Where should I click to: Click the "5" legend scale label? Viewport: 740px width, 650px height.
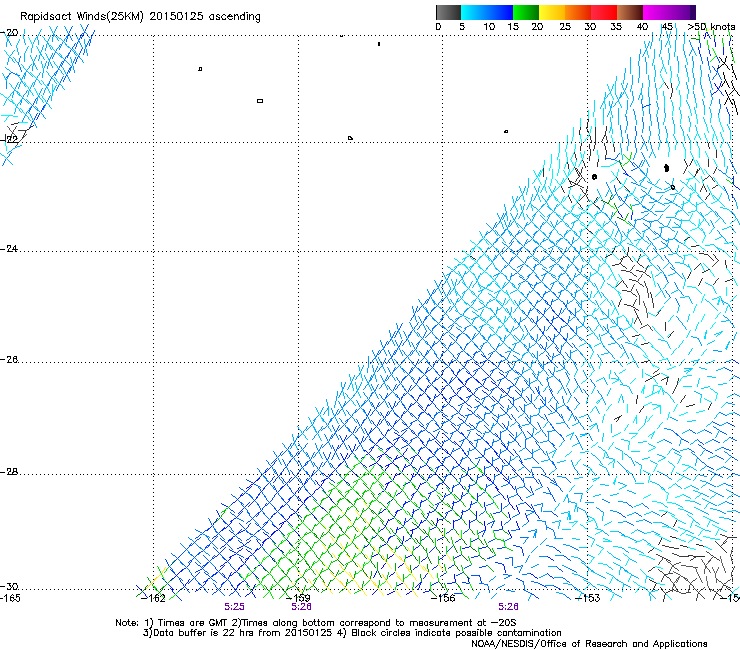(x=462, y=27)
